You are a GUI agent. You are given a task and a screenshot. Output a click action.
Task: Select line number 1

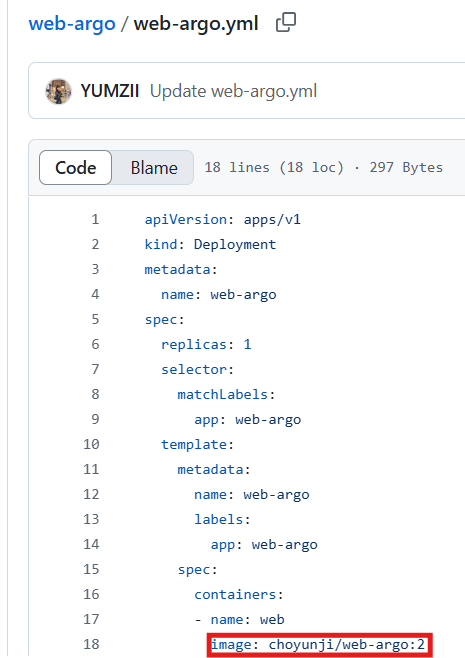click(x=95, y=219)
